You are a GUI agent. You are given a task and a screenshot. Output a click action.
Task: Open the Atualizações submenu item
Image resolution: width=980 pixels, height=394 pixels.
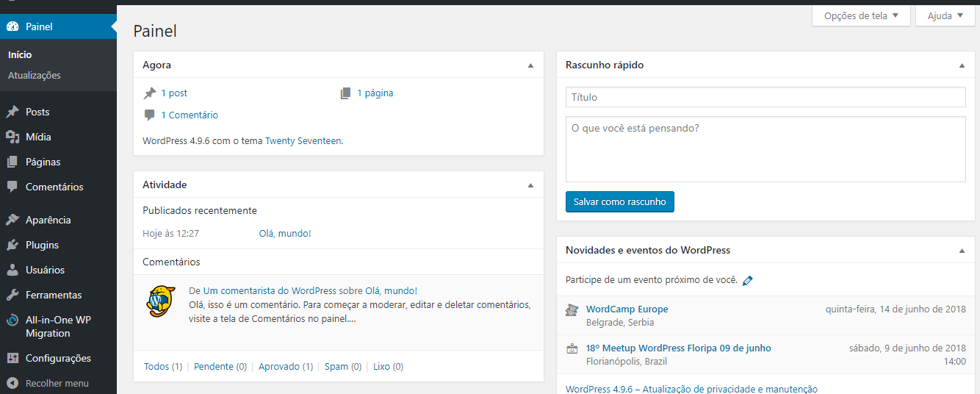35,75
